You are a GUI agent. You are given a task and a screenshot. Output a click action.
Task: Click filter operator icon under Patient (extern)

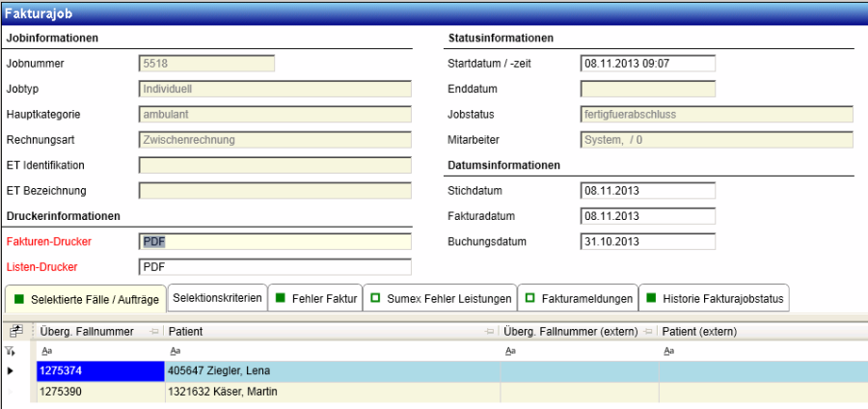[x=667, y=351]
